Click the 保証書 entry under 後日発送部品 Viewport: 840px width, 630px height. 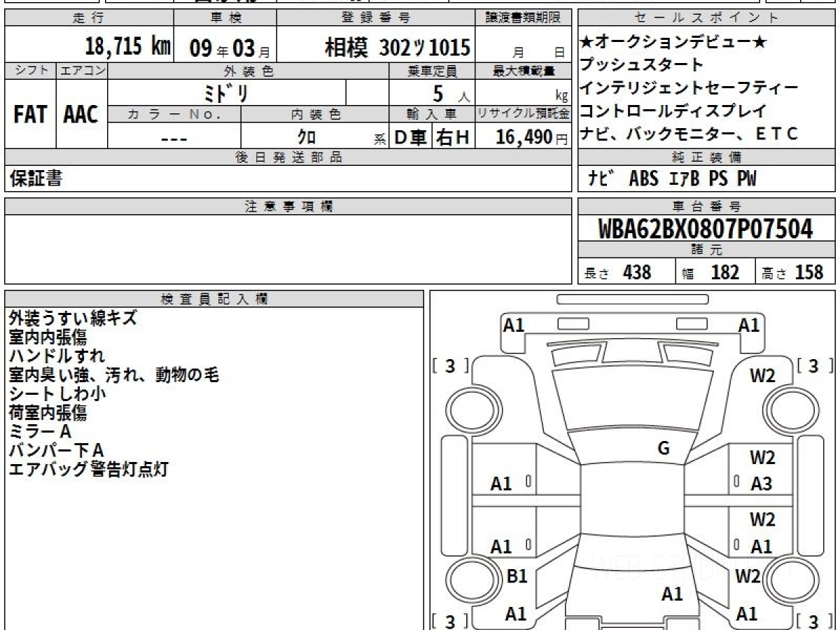point(36,179)
